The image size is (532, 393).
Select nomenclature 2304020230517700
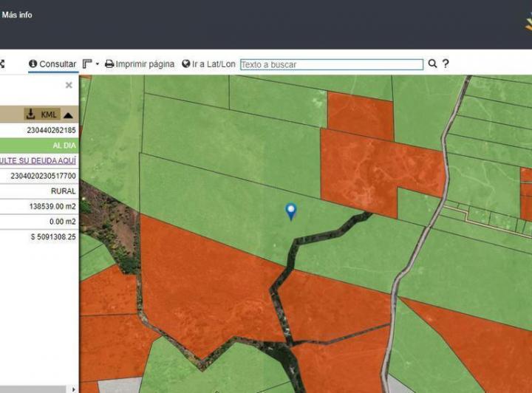(43, 176)
